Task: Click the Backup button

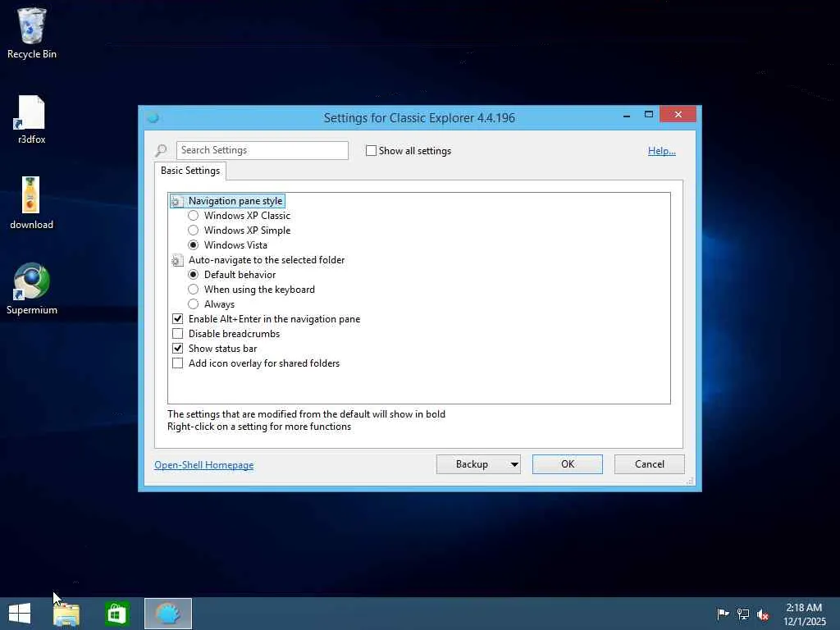Action: (472, 464)
